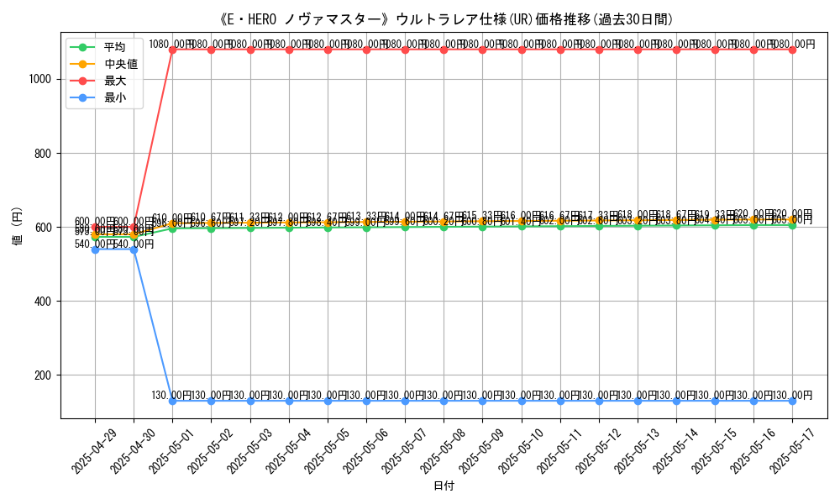Viewport: 840px width, 504px height.
Task: Click the date label 2025-05-13
Action: 637,451
